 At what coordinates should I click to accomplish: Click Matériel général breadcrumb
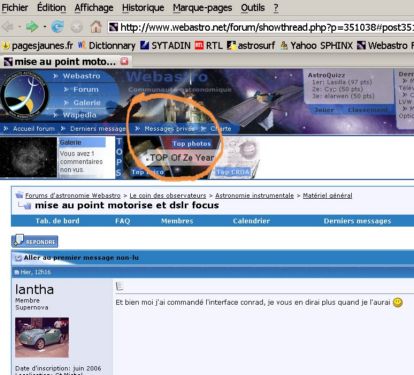point(327,196)
